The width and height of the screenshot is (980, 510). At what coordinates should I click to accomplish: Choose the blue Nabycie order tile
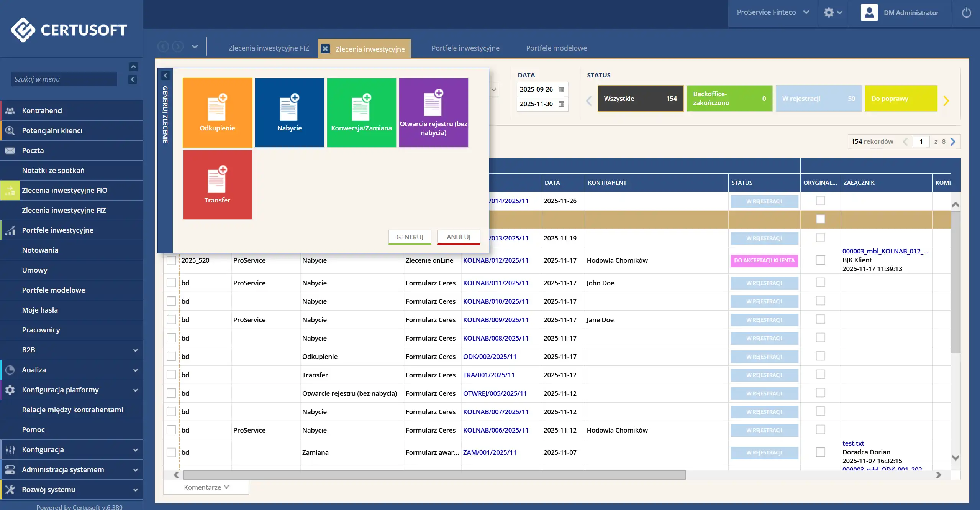click(289, 112)
